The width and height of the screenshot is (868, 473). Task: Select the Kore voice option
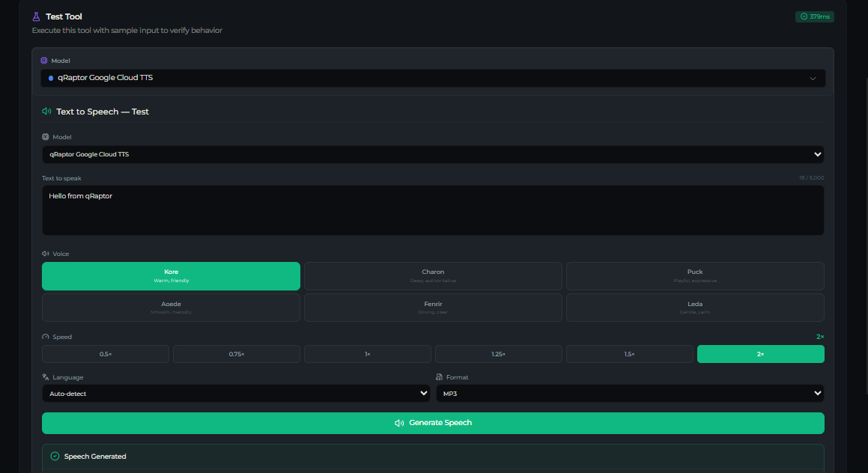pyautogui.click(x=171, y=276)
